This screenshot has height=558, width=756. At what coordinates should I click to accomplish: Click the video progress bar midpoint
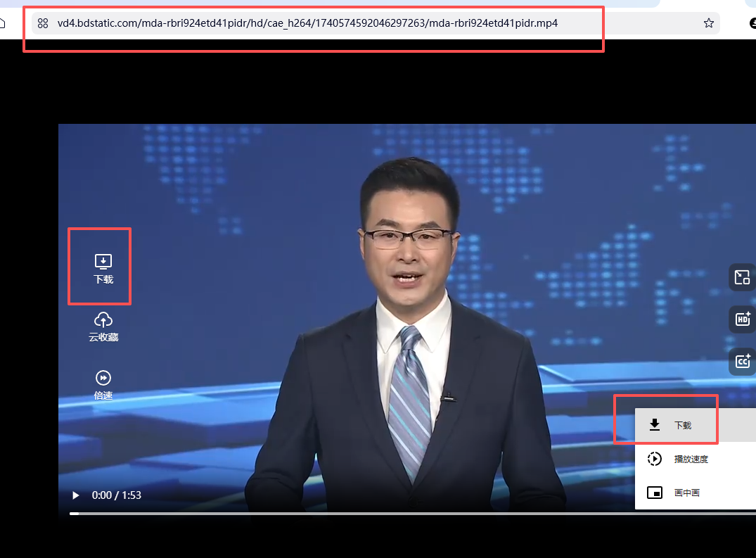[413, 514]
